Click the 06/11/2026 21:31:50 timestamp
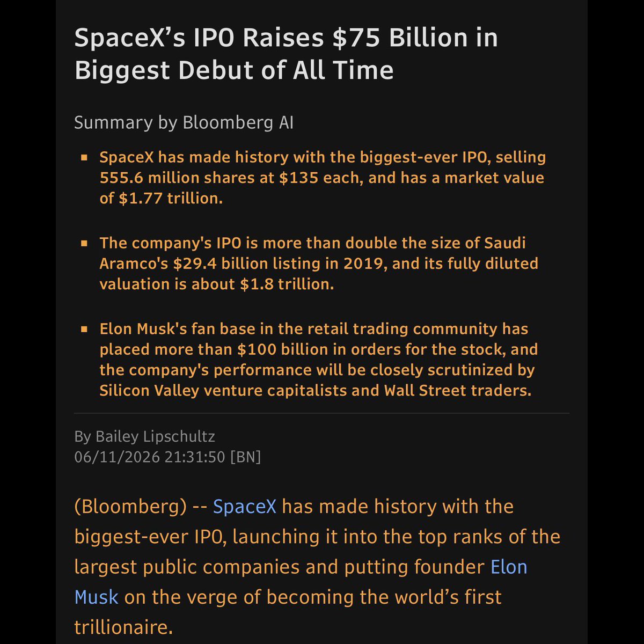 click(150, 457)
